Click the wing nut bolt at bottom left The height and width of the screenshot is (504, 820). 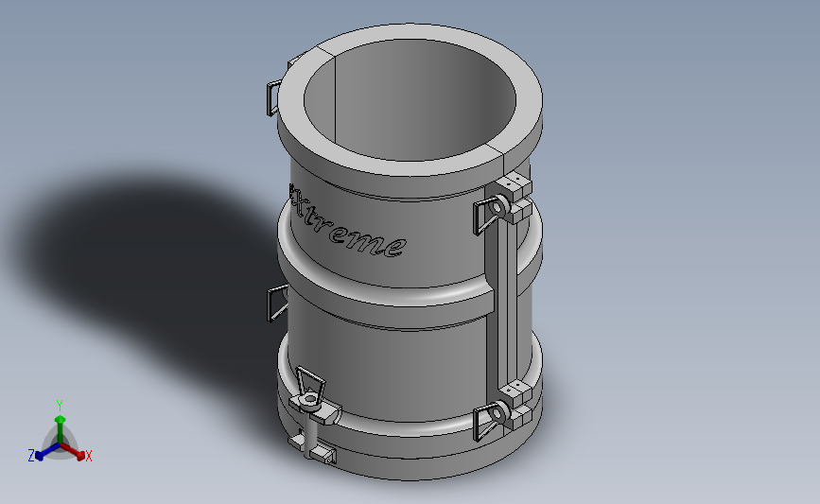coord(313,413)
